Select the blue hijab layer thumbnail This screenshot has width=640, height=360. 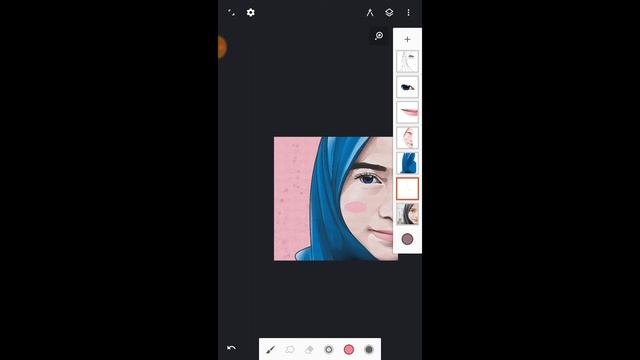pos(407,163)
